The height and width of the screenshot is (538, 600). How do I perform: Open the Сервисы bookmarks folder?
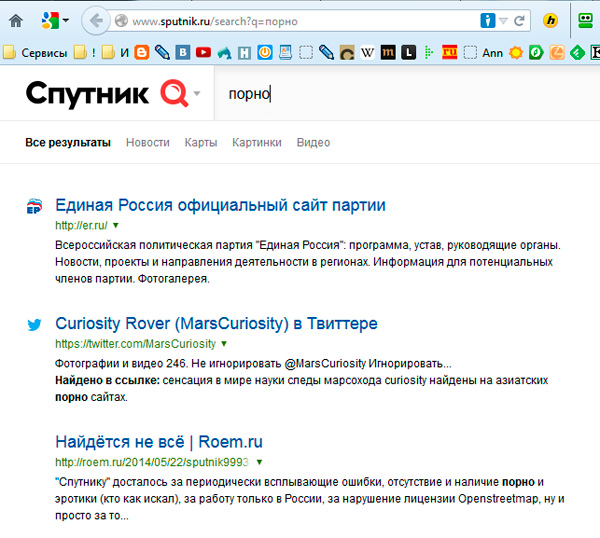tap(36, 52)
